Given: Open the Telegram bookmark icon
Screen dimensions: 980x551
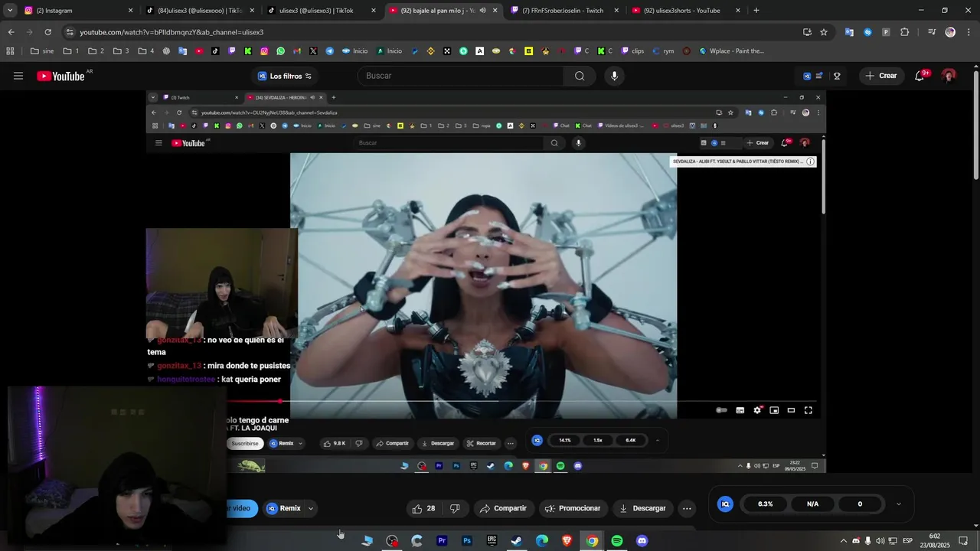Looking at the screenshot, I should point(330,51).
